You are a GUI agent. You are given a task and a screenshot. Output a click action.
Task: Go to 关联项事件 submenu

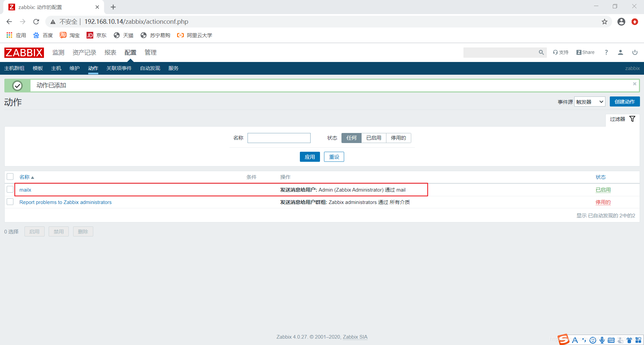pyautogui.click(x=119, y=68)
